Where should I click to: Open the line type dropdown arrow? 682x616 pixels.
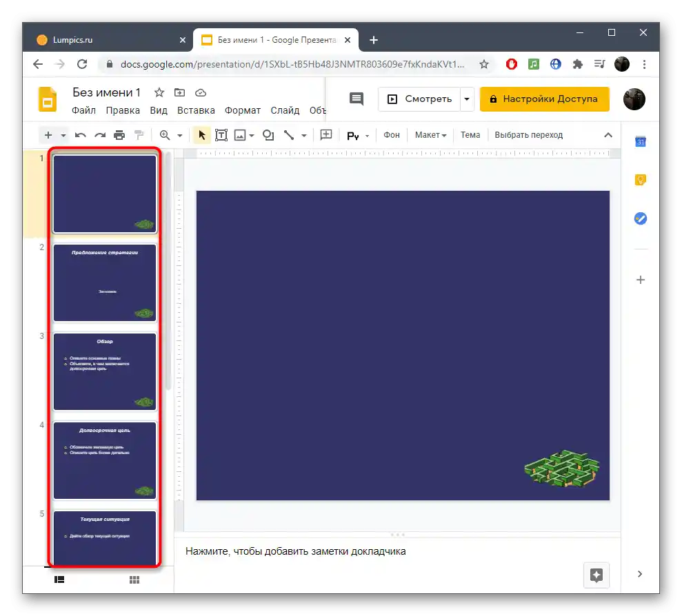click(x=304, y=135)
